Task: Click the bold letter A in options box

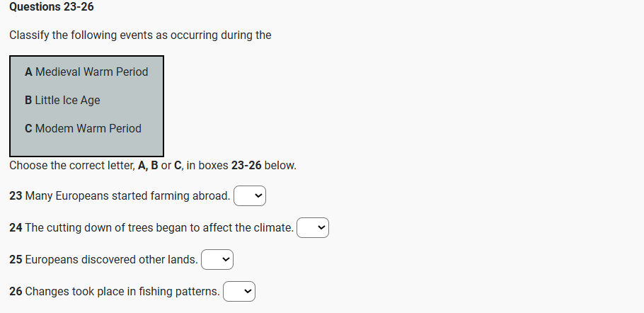Action: (x=28, y=72)
